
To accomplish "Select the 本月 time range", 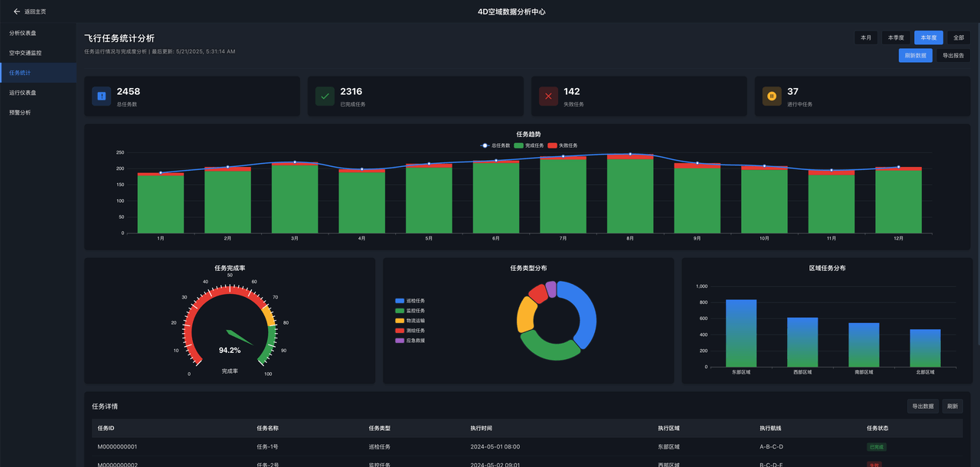I will [x=866, y=38].
